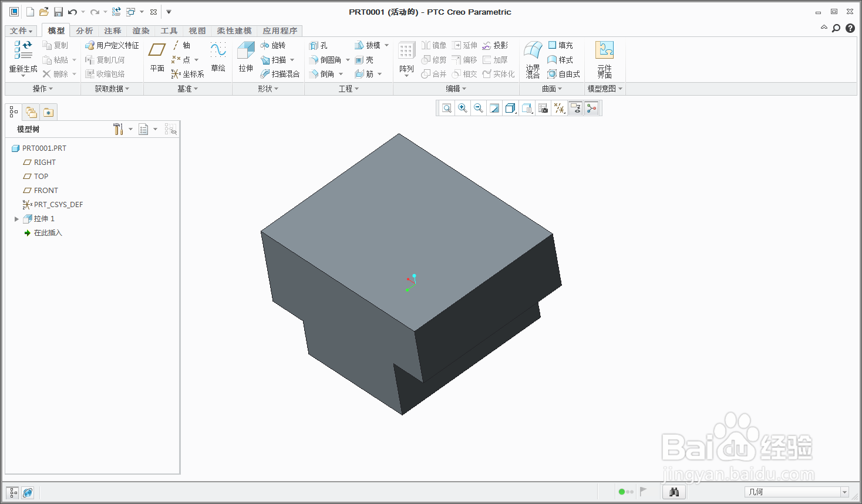The height and width of the screenshot is (504, 862).
Task: Select the Project (投影) tool
Action: click(x=495, y=45)
